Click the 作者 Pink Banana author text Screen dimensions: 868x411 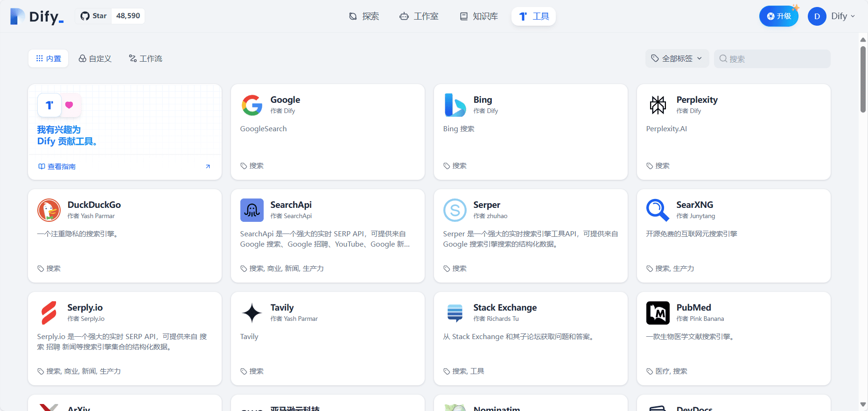click(x=700, y=319)
